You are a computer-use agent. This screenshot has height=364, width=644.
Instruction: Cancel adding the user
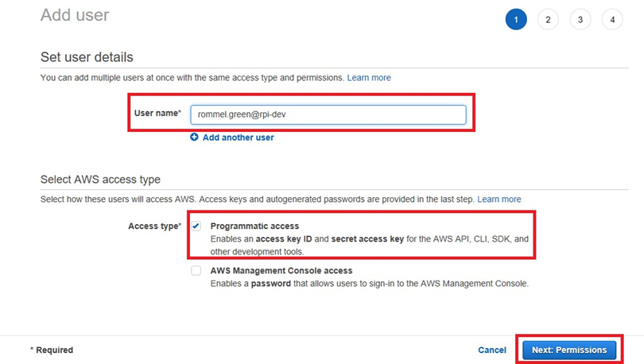click(x=492, y=350)
